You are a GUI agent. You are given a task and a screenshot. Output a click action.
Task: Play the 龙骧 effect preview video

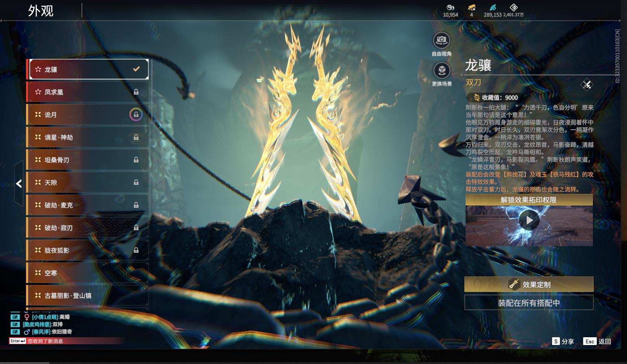(x=529, y=220)
